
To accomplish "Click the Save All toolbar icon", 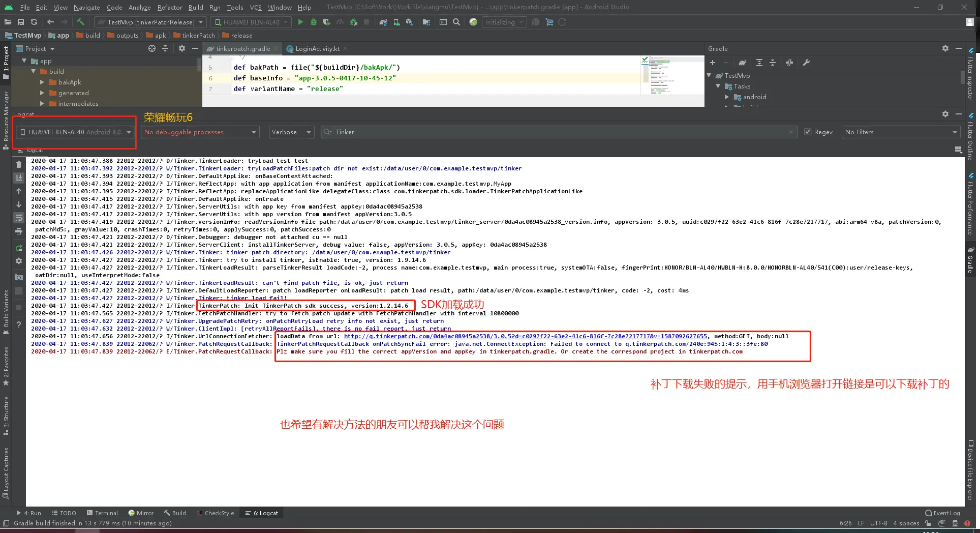I will pos(21,22).
